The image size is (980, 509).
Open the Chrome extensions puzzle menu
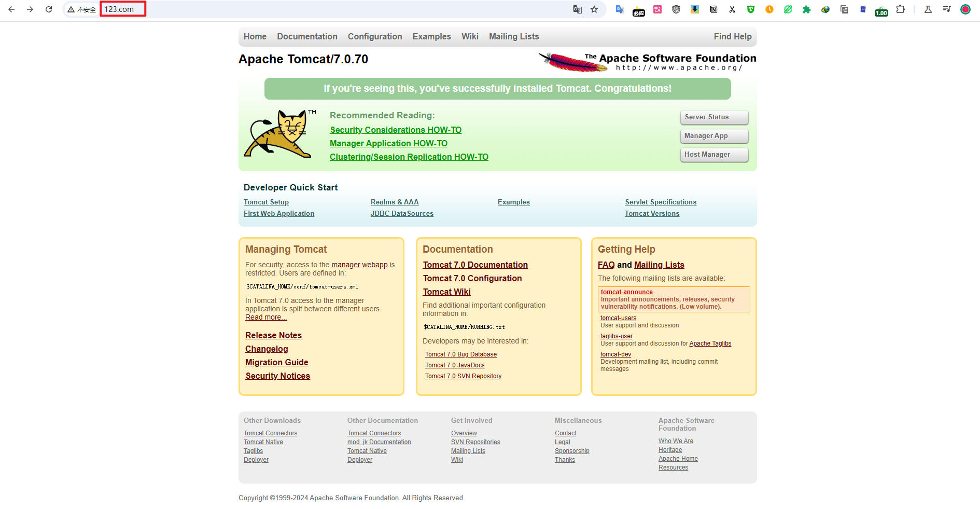[901, 9]
